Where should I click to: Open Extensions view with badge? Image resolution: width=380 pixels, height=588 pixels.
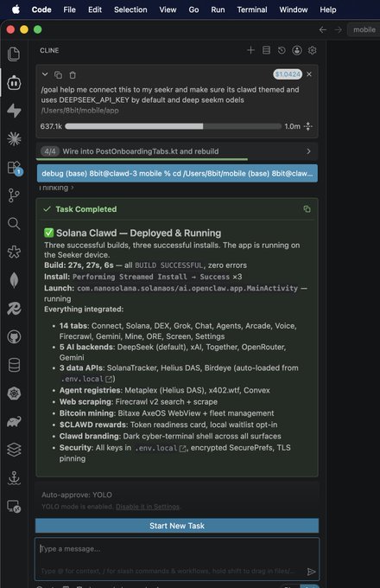[14, 167]
